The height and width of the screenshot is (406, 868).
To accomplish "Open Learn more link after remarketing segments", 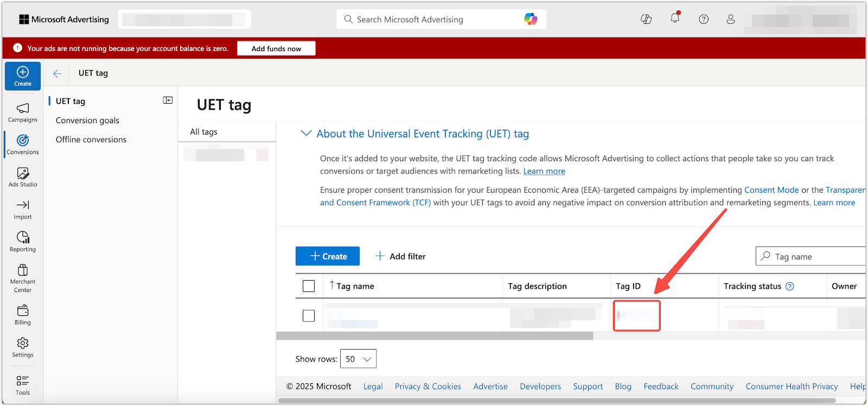I will click(834, 202).
